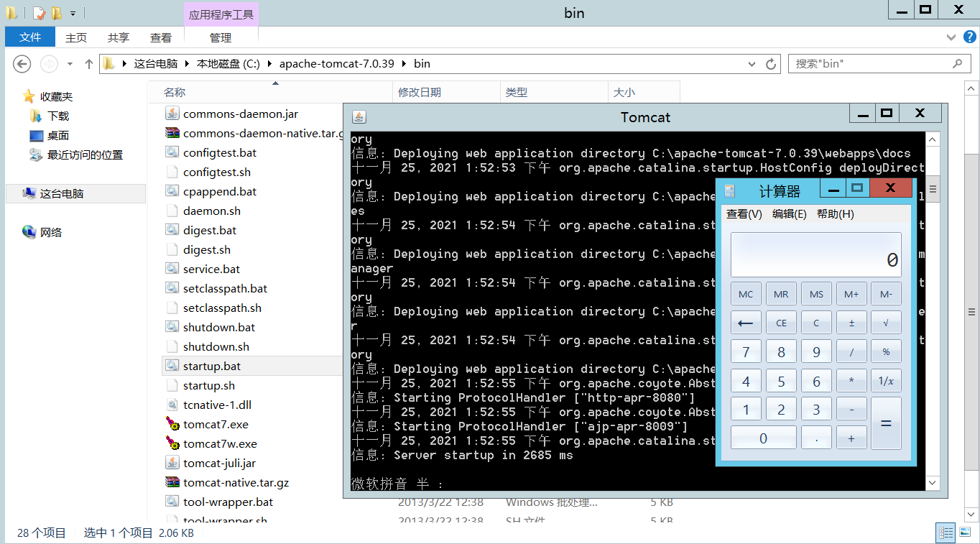The width and height of the screenshot is (980, 544).
Task: Click the digest.bat file icon
Action: [172, 230]
